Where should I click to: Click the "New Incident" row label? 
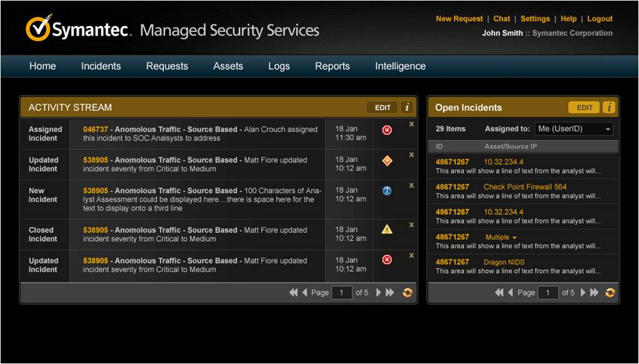(43, 195)
